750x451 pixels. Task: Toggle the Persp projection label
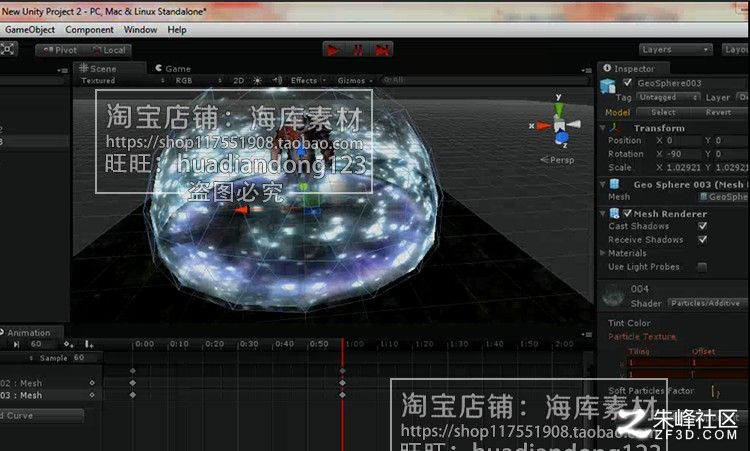coord(558,160)
